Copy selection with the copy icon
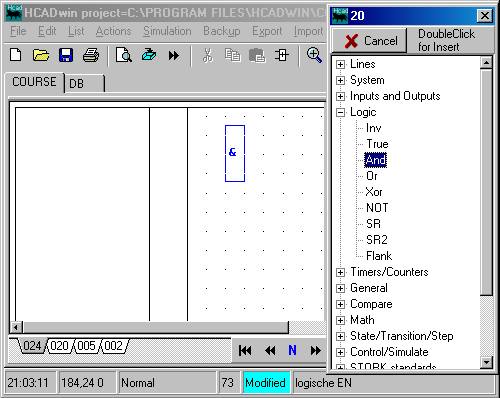The width and height of the screenshot is (500, 398). [232, 55]
